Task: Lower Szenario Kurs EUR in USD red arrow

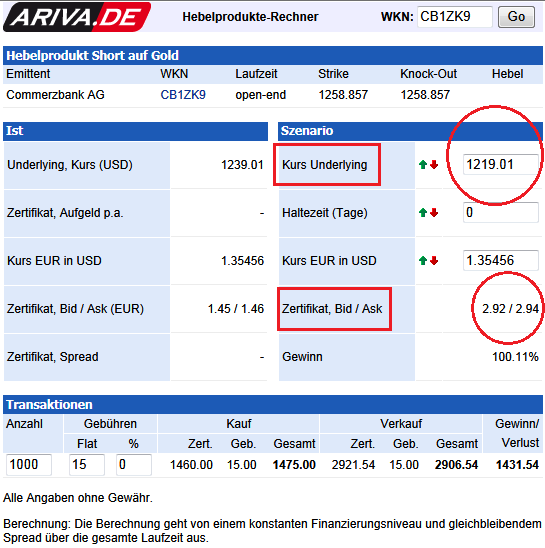Action: pos(434,260)
